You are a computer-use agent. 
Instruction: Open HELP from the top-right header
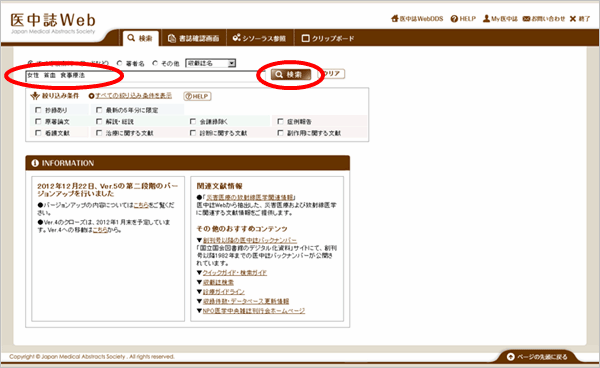coord(463,18)
